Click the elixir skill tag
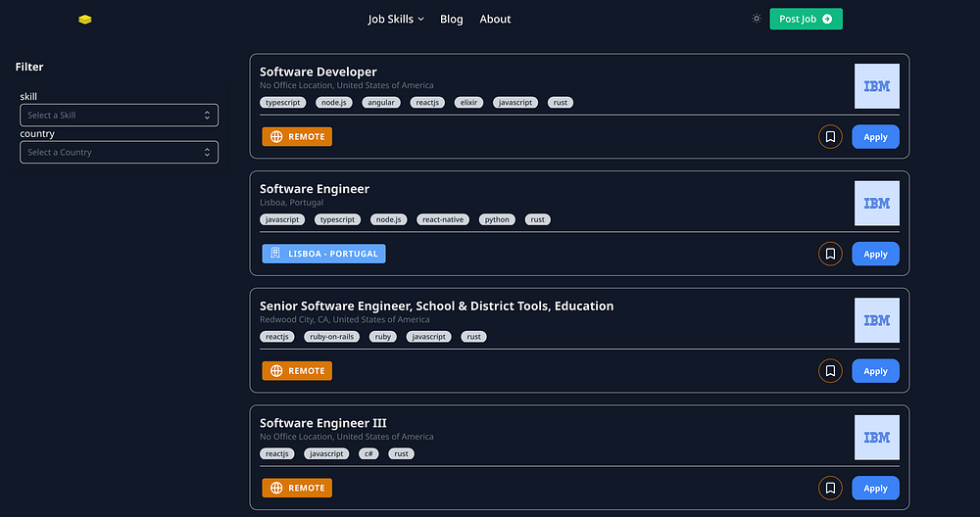Image resolution: width=980 pixels, height=517 pixels. pos(468,102)
